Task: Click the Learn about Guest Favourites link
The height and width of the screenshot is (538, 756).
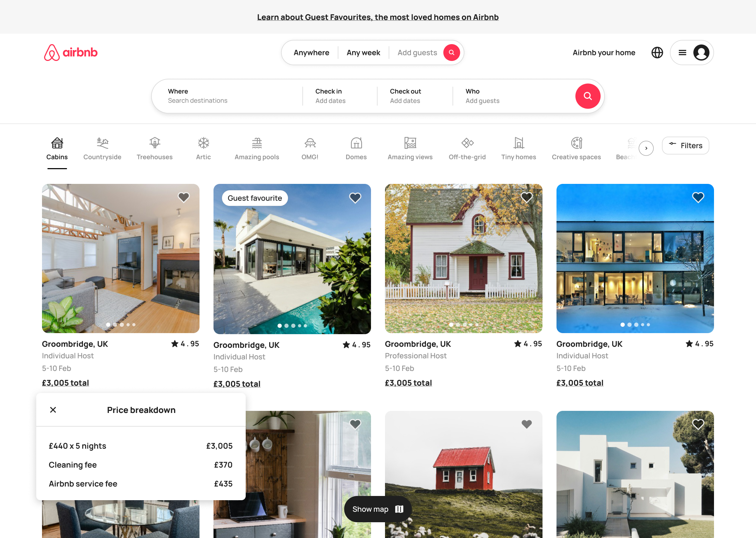Action: [x=378, y=17]
